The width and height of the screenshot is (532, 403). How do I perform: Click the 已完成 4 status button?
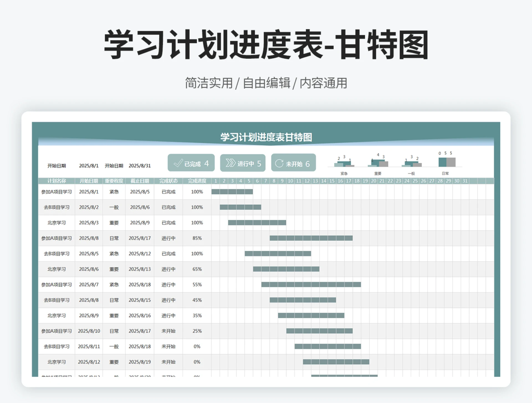click(191, 163)
